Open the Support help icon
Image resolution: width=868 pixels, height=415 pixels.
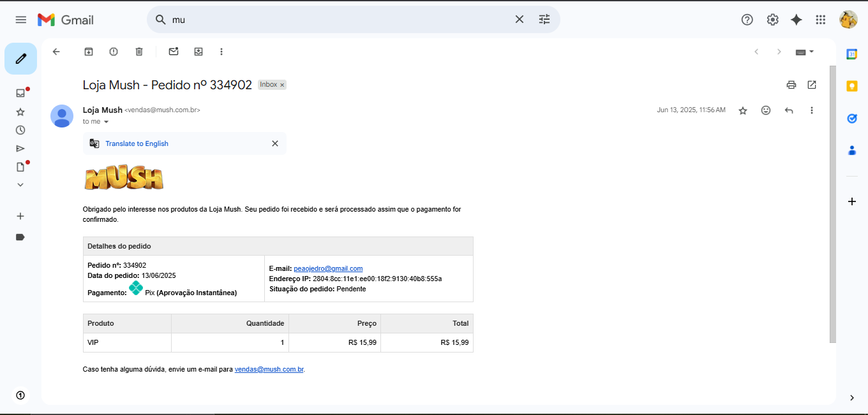click(747, 20)
